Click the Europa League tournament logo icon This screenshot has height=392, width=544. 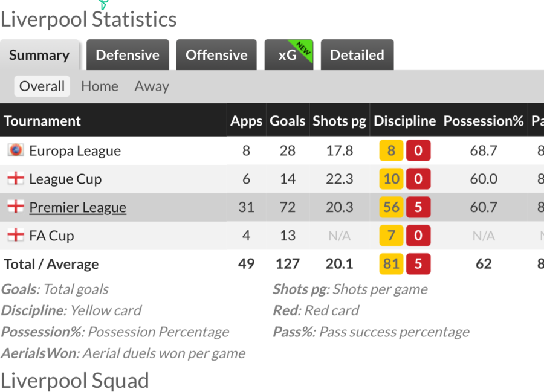[x=16, y=150]
